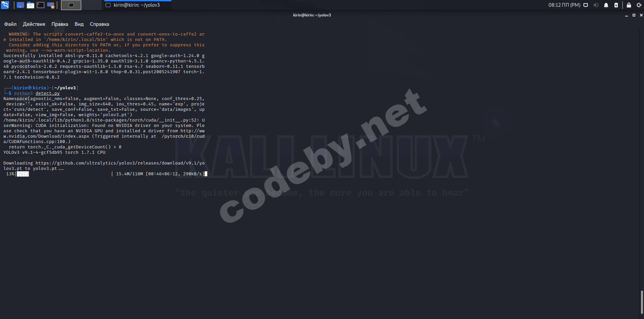Open the volume speaker tray icon
644x319 pixels.
pos(596,5)
